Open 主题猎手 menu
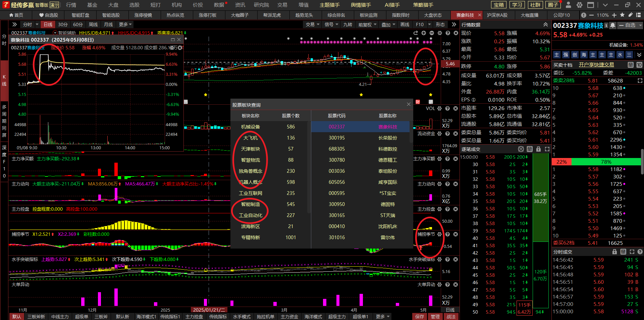 329,5
